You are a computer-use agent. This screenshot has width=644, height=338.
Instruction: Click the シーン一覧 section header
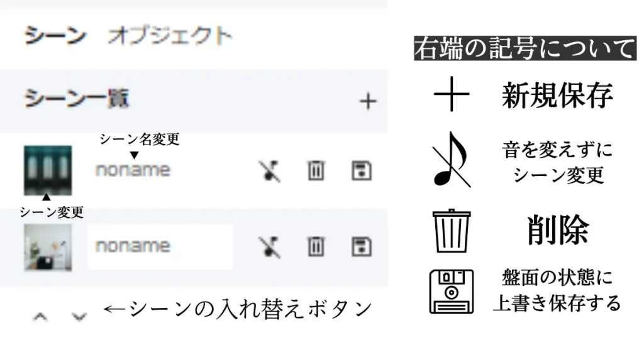coord(76,99)
